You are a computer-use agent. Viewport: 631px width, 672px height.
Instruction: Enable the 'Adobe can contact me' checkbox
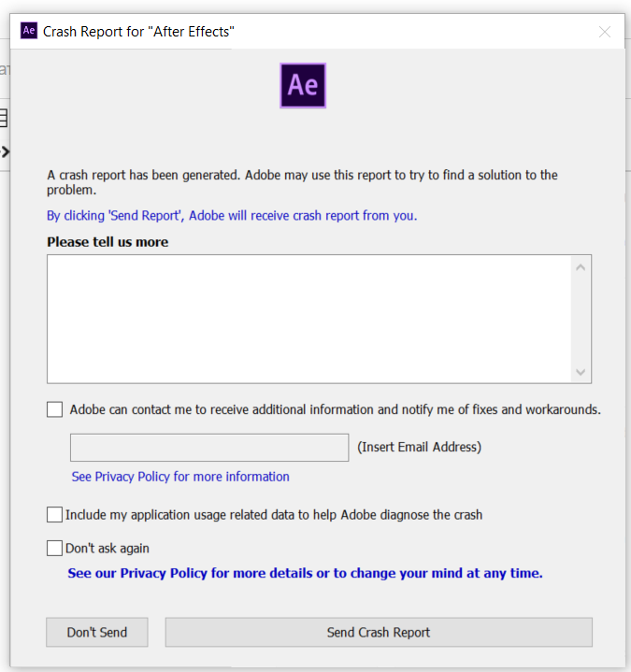tap(54, 409)
